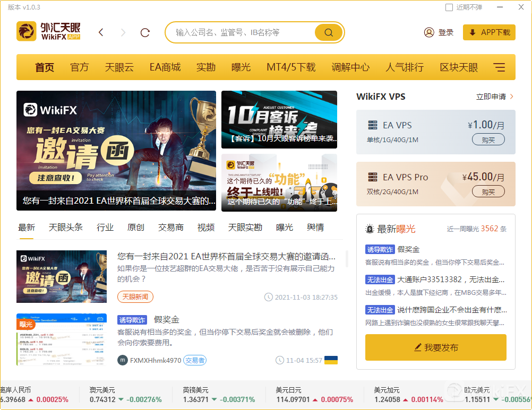Go back with the left arrow
532x410 pixels.
(x=101, y=32)
